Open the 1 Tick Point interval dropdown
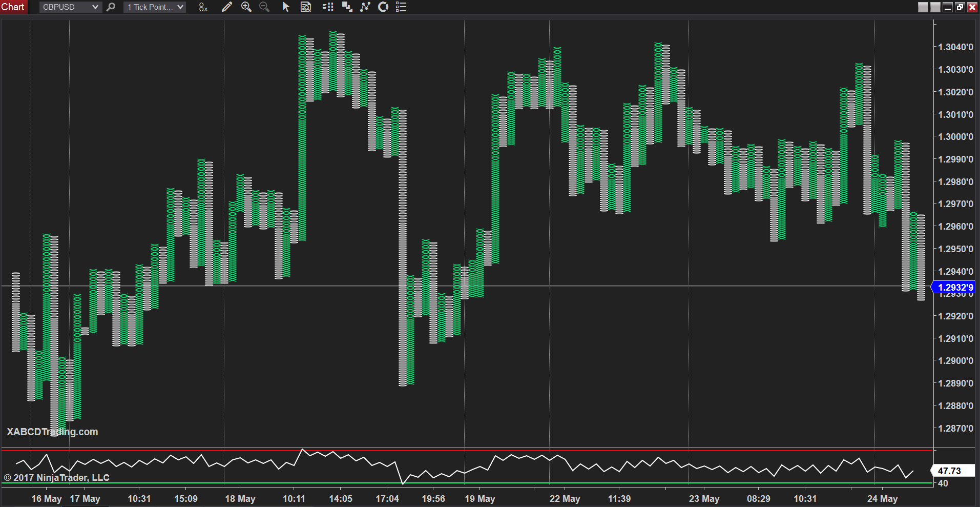Image resolution: width=980 pixels, height=507 pixels. tap(155, 7)
